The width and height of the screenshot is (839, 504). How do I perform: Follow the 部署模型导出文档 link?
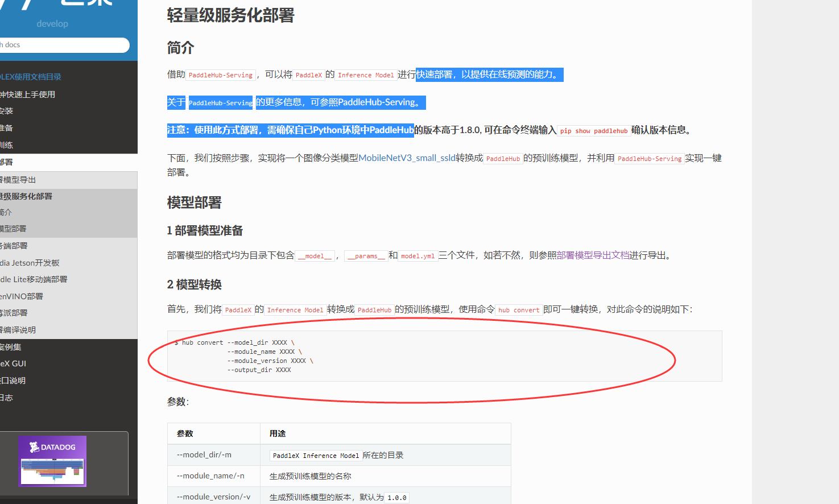(593, 255)
